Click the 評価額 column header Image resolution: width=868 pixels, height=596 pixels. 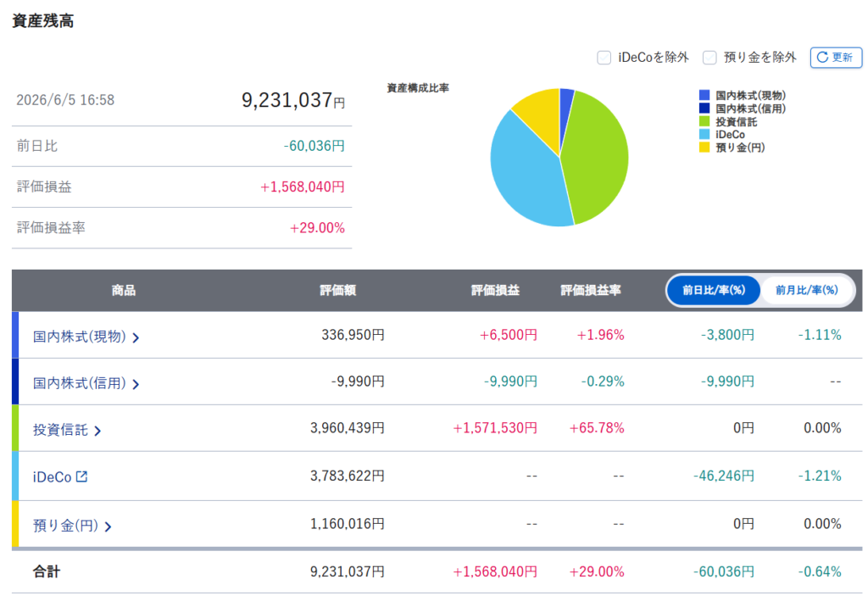(337, 290)
